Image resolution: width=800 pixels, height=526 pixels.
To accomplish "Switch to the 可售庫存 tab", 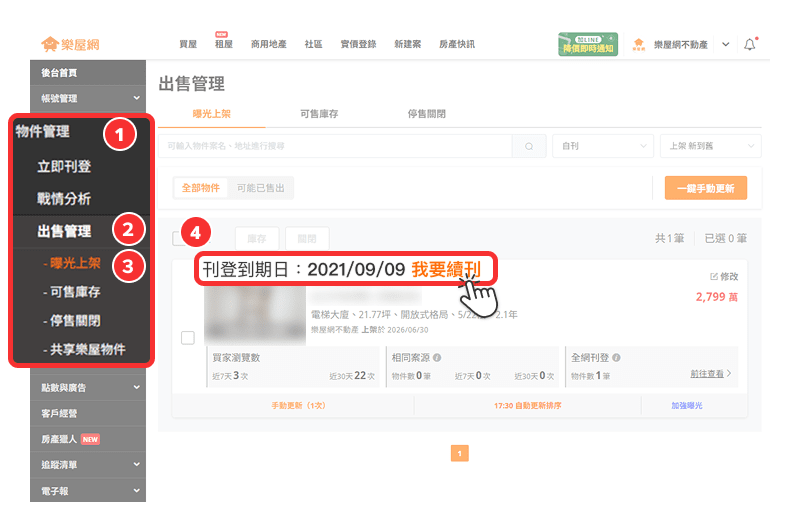I will 319,114.
